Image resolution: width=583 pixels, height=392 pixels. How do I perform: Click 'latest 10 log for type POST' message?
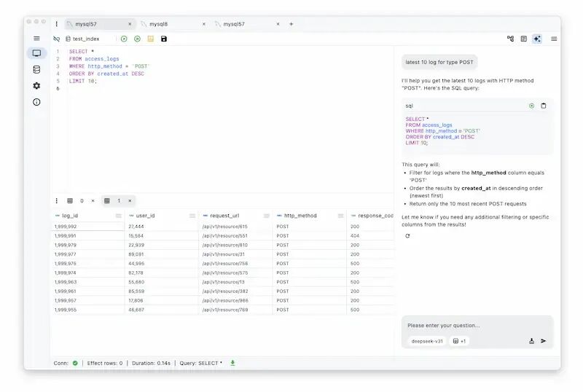(x=439, y=62)
